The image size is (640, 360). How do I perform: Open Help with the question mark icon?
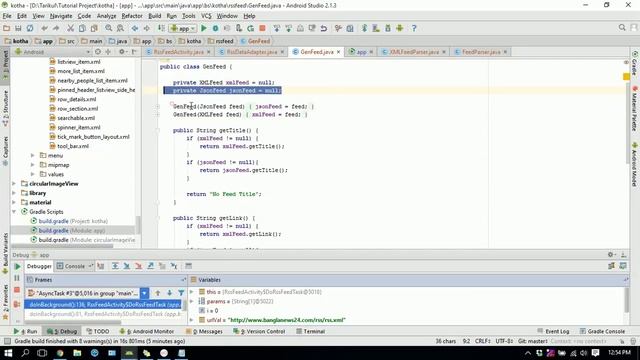(x=414, y=28)
